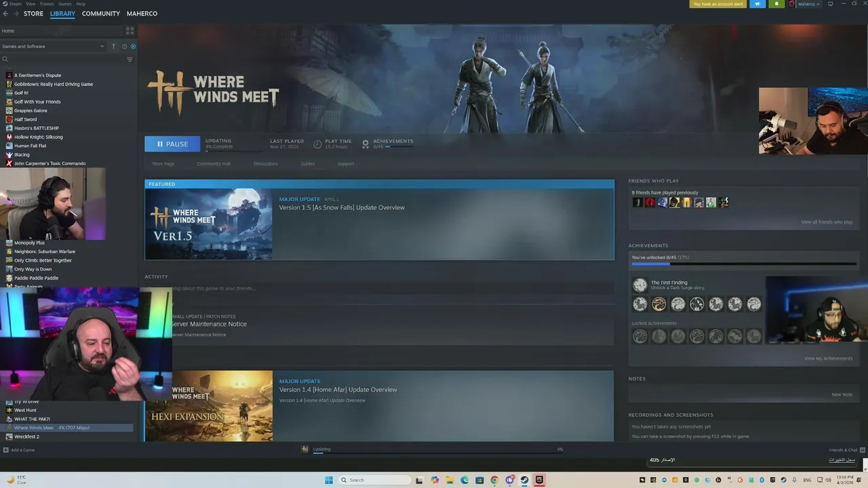Image resolution: width=868 pixels, height=488 pixels.
Task: Expand the Games and Software dropdown
Action: (54, 46)
